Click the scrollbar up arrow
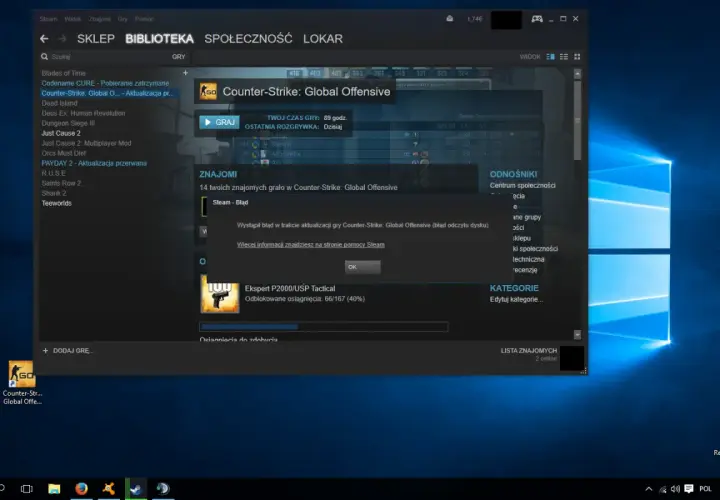The width and height of the screenshot is (720, 500). point(577,74)
